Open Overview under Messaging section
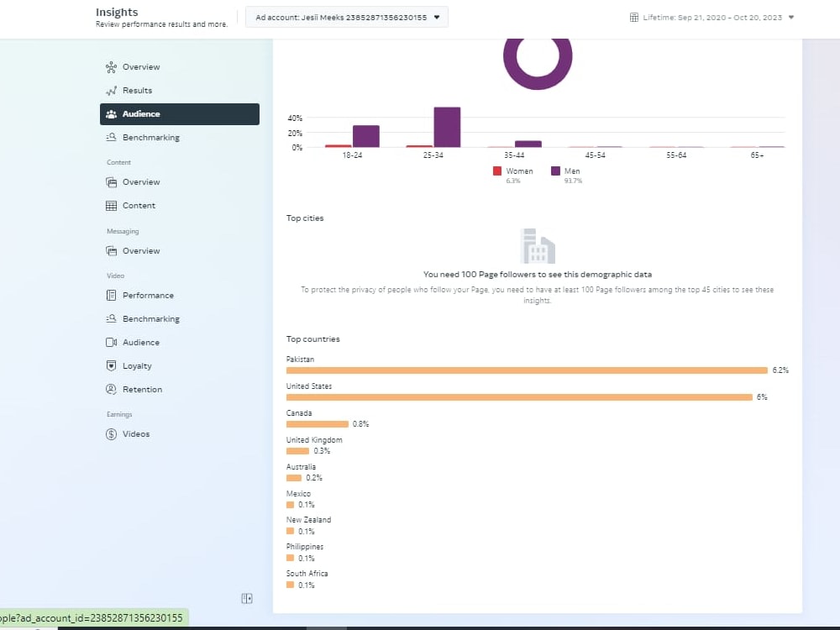This screenshot has height=630, width=840. (x=180, y=250)
